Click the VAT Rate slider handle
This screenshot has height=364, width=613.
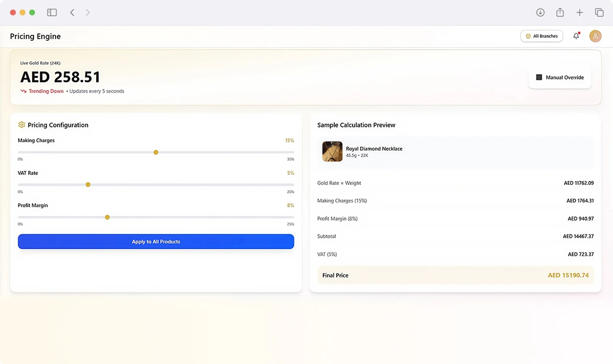[88, 184]
